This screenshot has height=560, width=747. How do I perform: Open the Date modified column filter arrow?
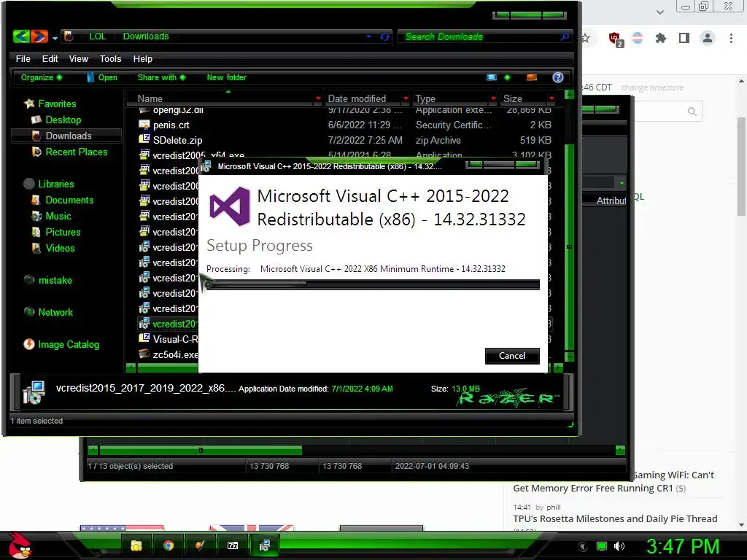click(x=406, y=98)
